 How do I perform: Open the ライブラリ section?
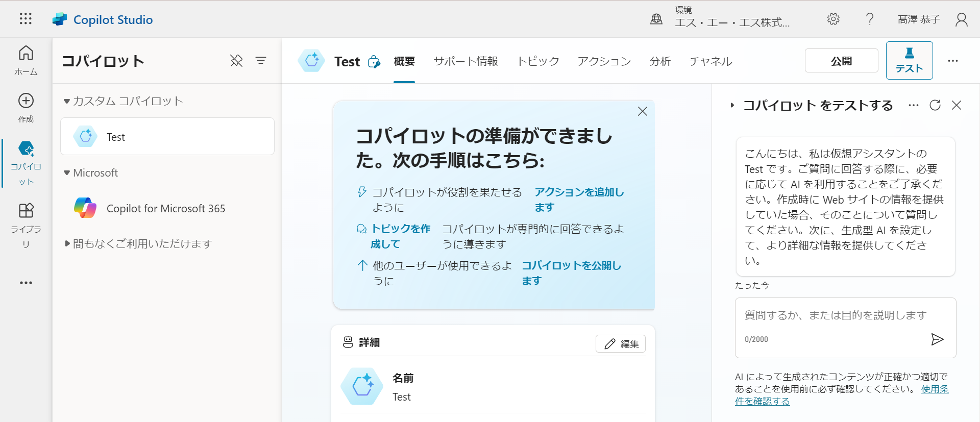click(x=26, y=226)
